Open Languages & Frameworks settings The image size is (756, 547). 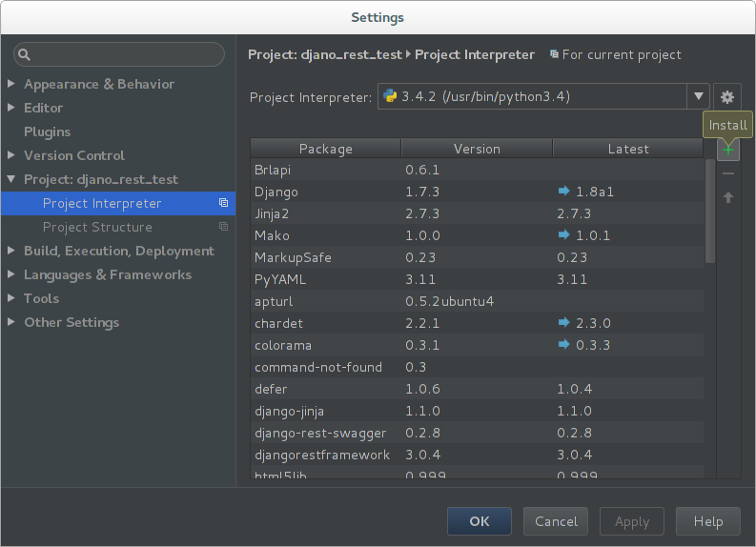(108, 274)
